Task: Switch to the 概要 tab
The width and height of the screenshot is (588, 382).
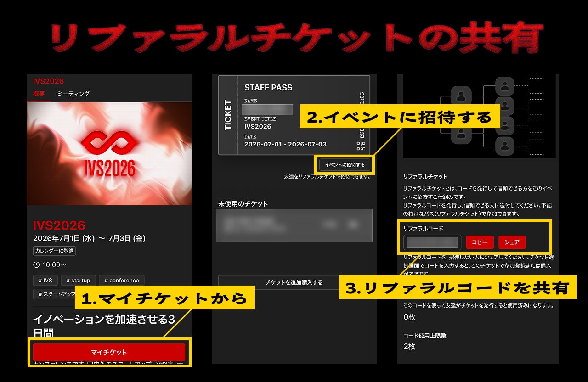Action: click(39, 94)
